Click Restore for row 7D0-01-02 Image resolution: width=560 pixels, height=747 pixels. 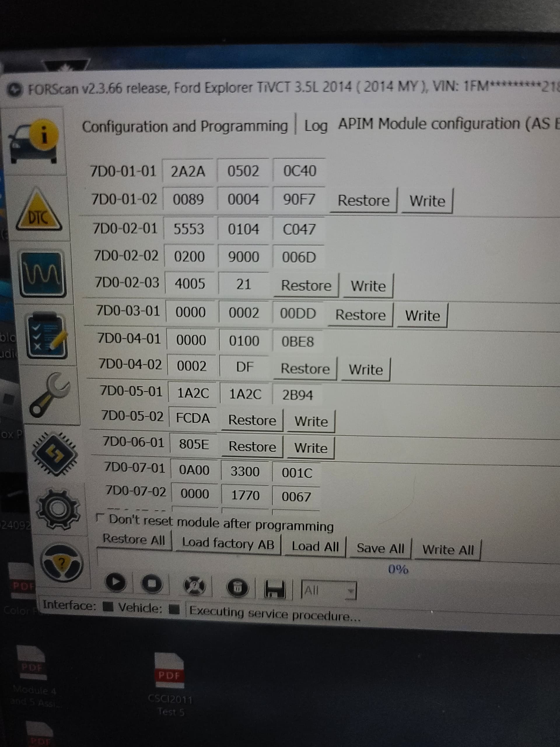click(x=363, y=200)
